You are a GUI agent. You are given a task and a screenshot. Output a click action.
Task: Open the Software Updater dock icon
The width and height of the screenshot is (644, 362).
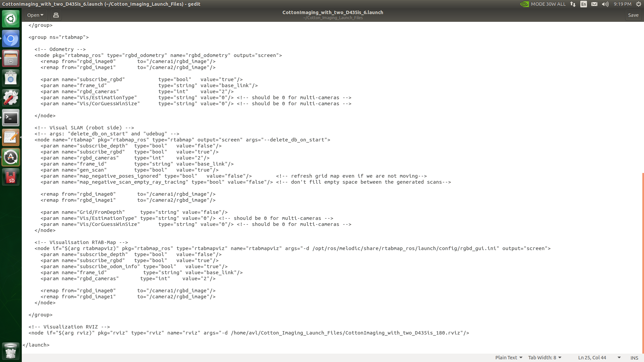(x=11, y=157)
